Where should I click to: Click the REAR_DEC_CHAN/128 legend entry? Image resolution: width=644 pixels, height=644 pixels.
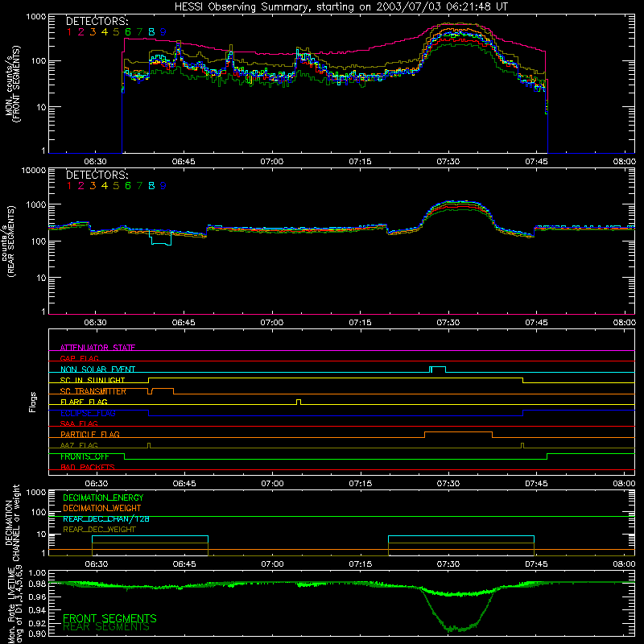pos(106,518)
